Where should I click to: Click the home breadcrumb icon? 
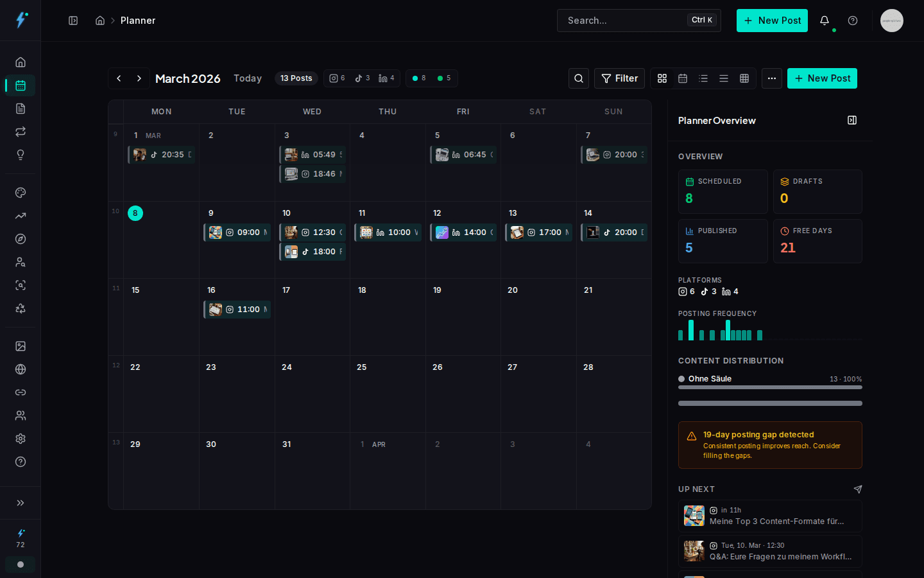point(100,20)
